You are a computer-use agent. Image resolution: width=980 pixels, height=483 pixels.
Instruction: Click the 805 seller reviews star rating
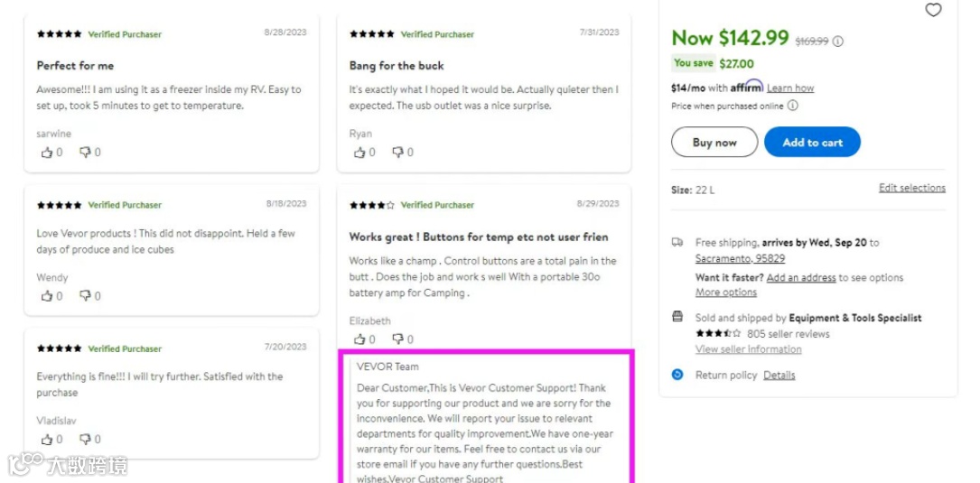718,334
